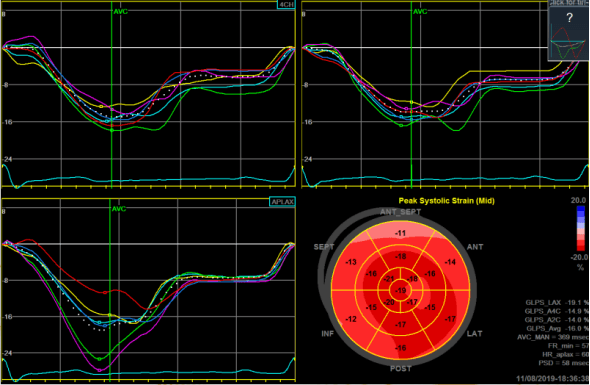Click the GLPS_Avg -16.0 % value
The image size is (590, 385).
click(x=557, y=329)
